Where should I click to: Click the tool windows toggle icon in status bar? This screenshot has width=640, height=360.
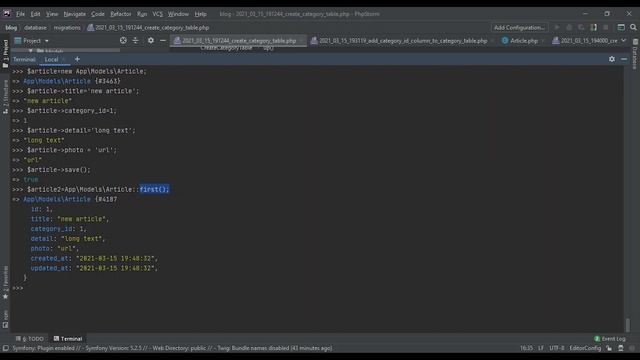[x=5, y=348]
